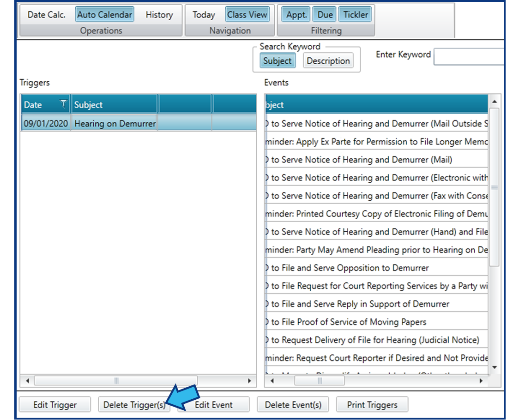Select event Serve Notice Demurrer (Fax with Conse
Viewport: 519px width, 420px height.
(x=377, y=196)
